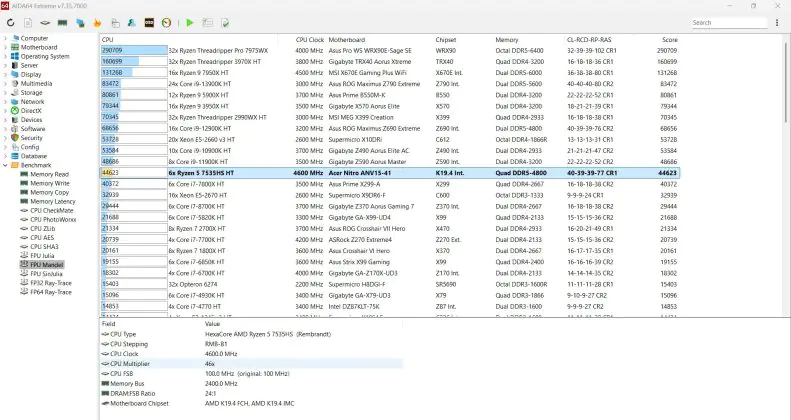Screen dimensions: 791x420
Task: Select DirectX in the sidebar tree
Action: [x=31, y=111]
